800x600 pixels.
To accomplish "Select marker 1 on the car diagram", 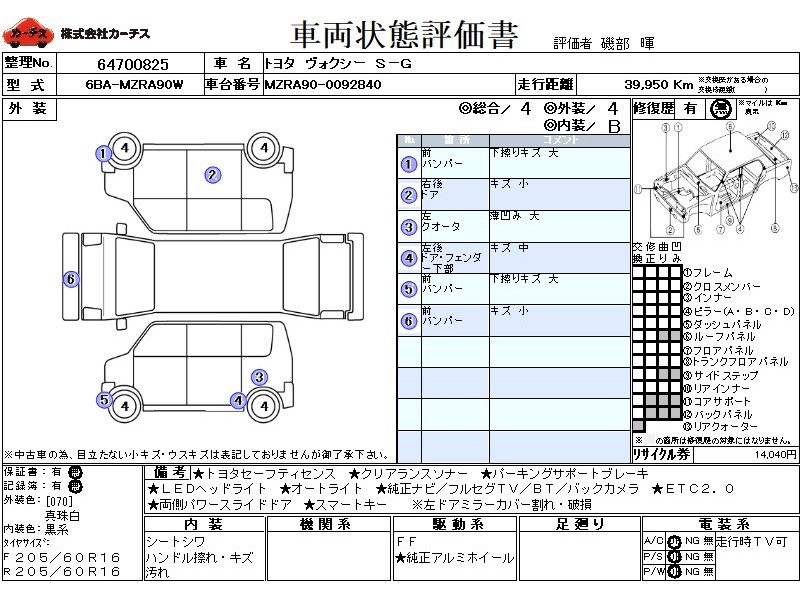I will 104,153.
